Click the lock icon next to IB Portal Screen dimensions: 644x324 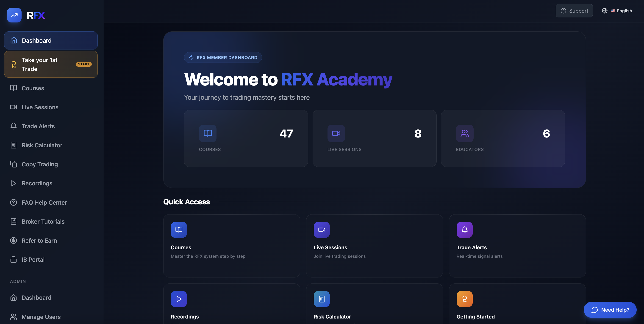(14, 260)
